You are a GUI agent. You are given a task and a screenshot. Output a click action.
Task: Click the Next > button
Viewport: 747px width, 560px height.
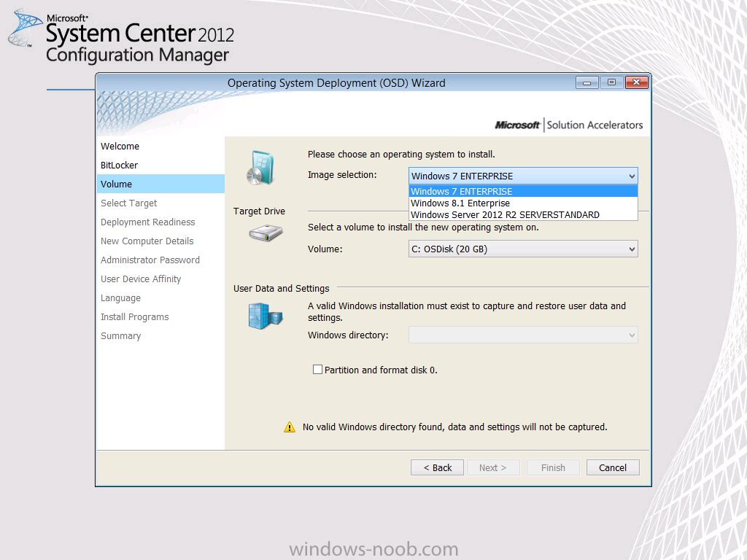point(493,467)
